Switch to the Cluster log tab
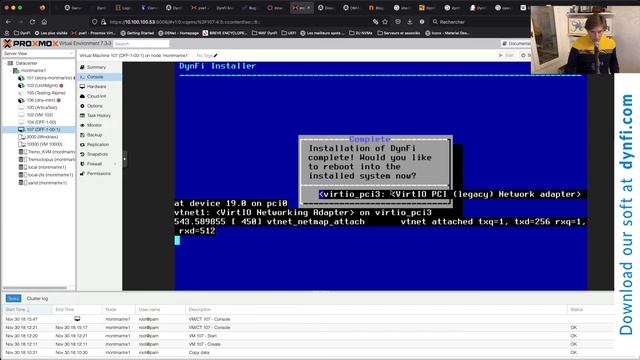The width and height of the screenshot is (640, 360). (37, 299)
